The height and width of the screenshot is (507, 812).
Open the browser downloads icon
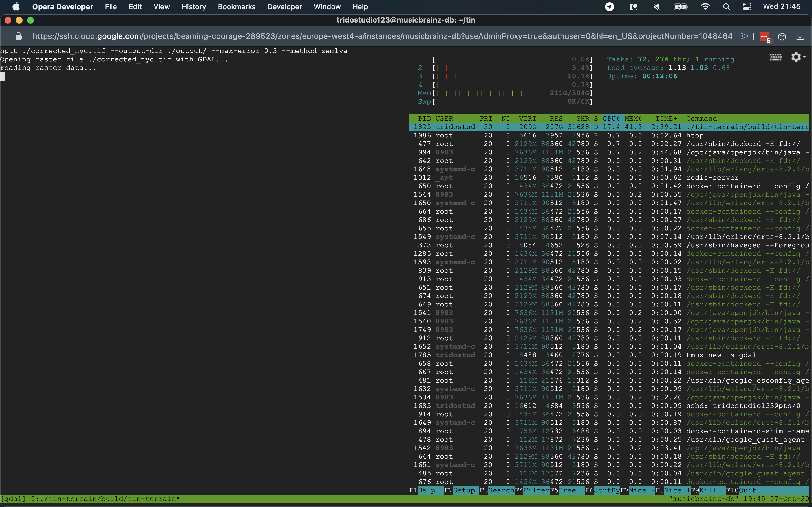(800, 37)
